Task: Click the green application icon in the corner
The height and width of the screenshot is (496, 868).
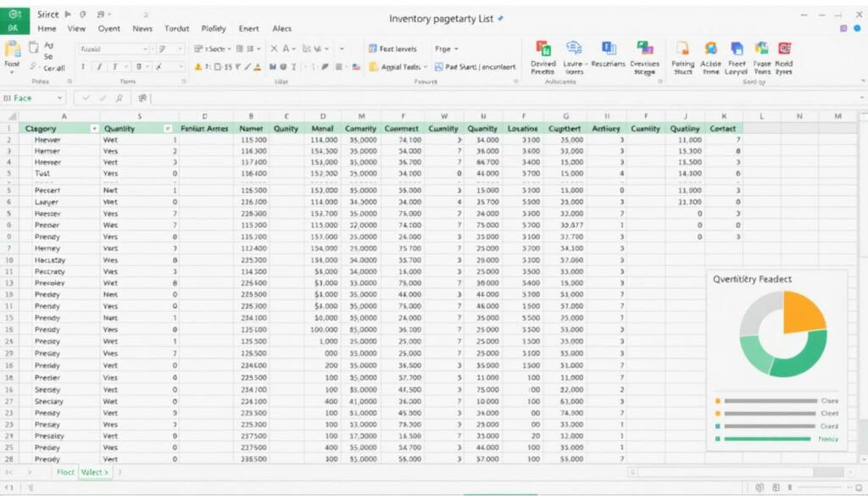Action: (15, 20)
